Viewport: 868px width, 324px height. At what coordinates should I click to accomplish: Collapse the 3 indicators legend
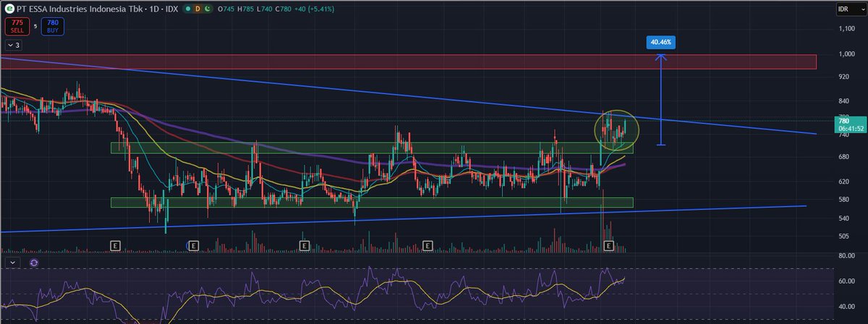click(x=12, y=45)
